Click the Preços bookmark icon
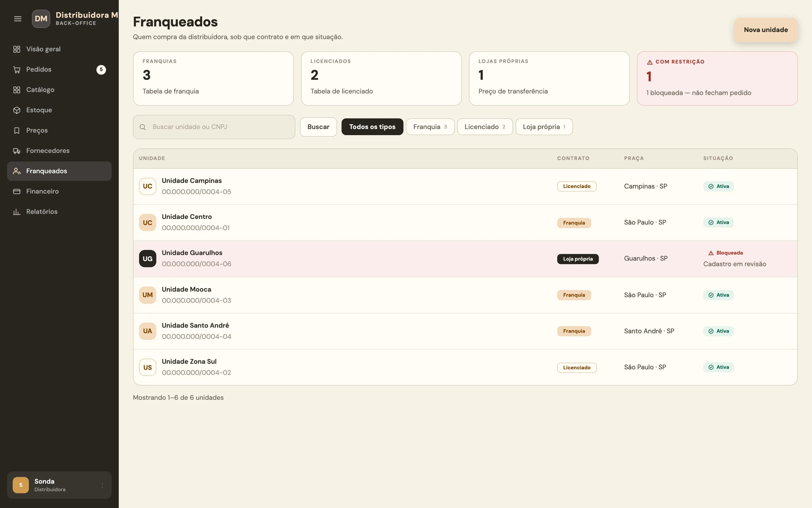This screenshot has height=508, width=812. [17, 130]
